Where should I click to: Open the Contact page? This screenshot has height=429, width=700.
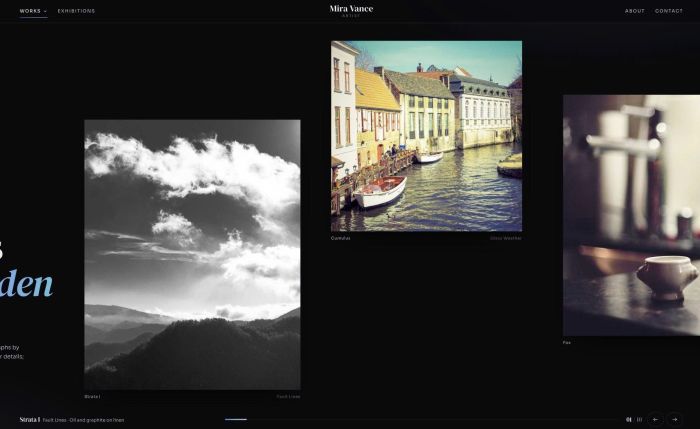tap(669, 11)
